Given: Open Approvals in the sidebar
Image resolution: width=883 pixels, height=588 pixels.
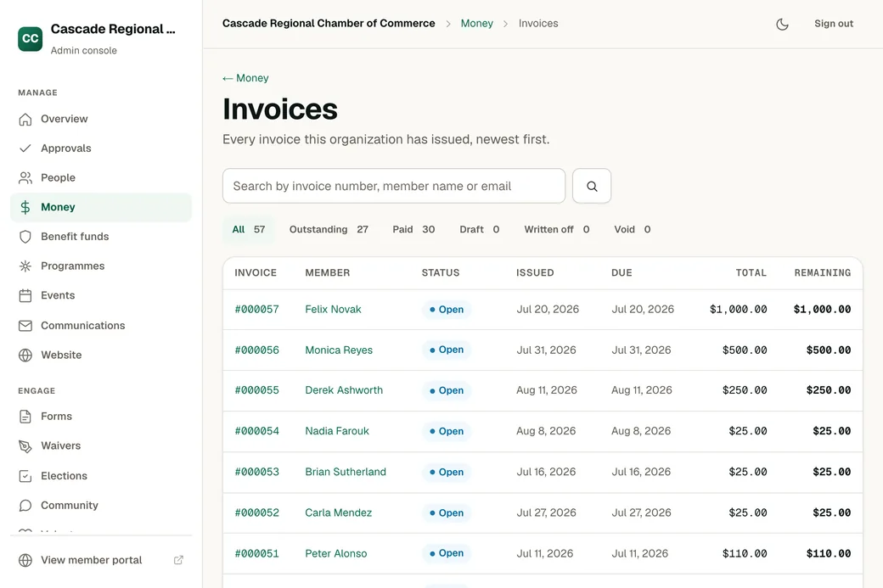Looking at the screenshot, I should coord(101,148).
